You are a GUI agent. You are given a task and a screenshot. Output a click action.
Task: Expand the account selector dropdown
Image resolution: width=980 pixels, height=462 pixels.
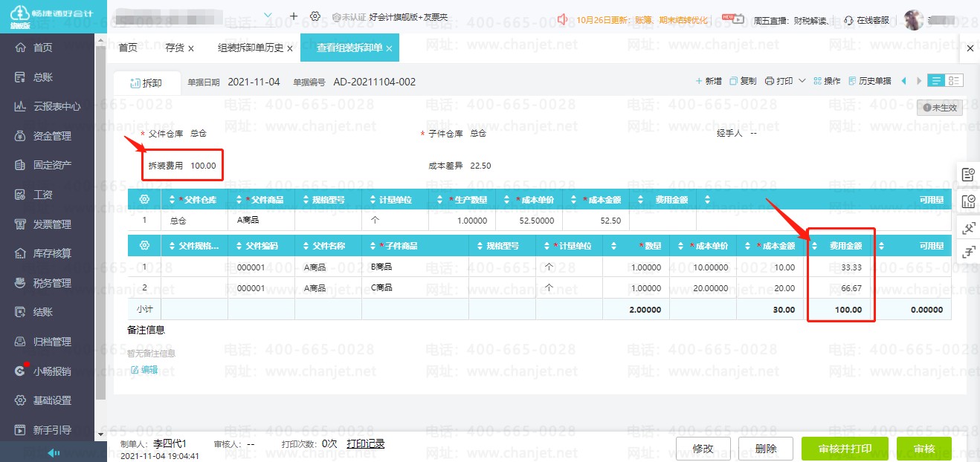(x=268, y=16)
